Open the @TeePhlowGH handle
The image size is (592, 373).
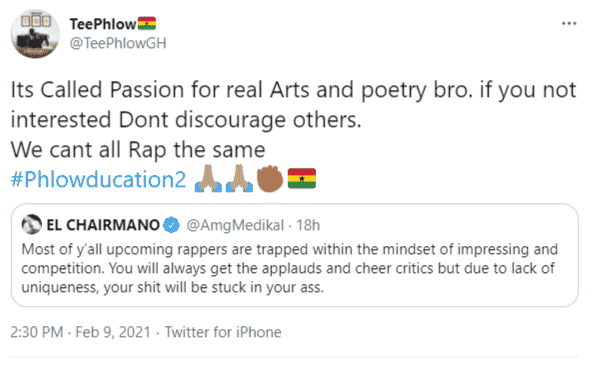coord(118,43)
